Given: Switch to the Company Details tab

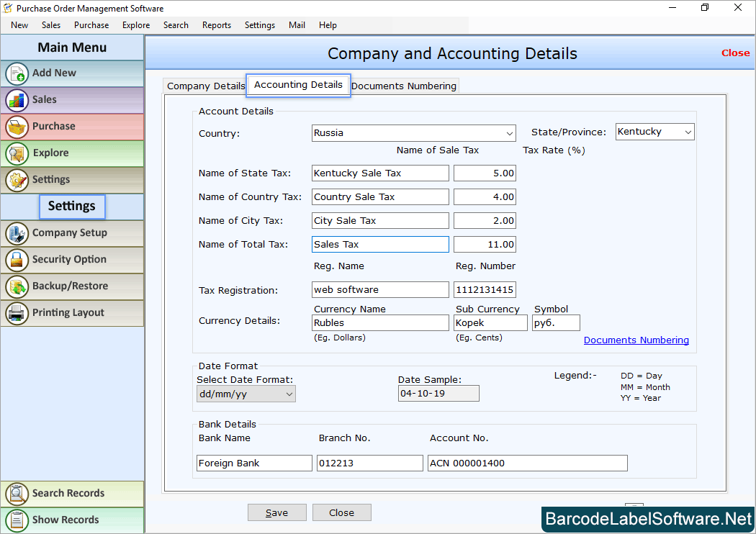Looking at the screenshot, I should [x=205, y=86].
